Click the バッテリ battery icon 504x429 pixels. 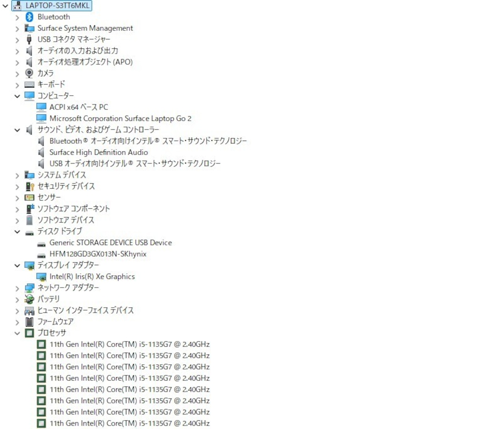[x=29, y=299]
